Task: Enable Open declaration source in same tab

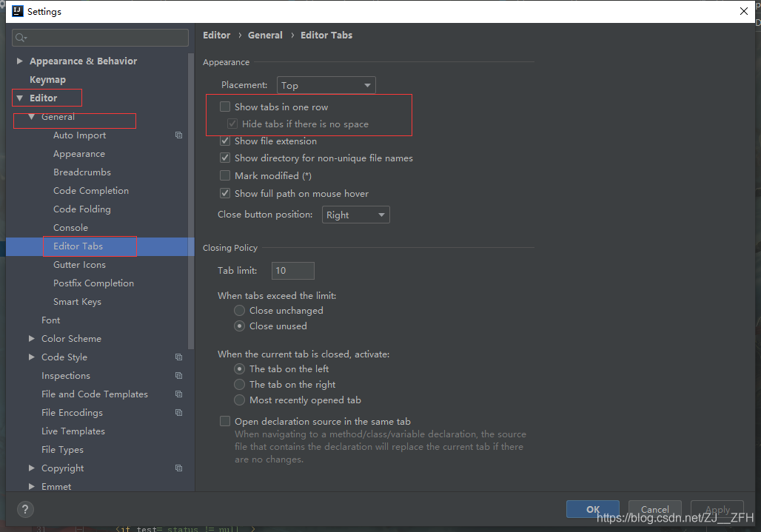Action: click(225, 421)
